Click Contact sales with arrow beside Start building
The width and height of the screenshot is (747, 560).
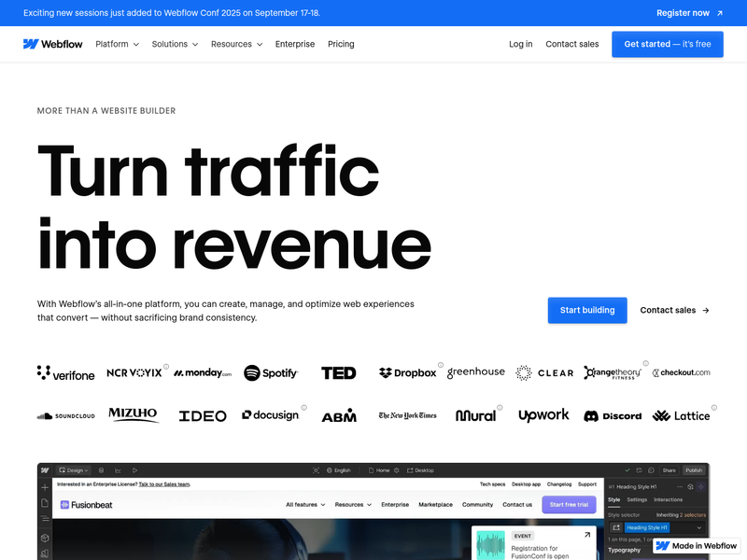[674, 311]
